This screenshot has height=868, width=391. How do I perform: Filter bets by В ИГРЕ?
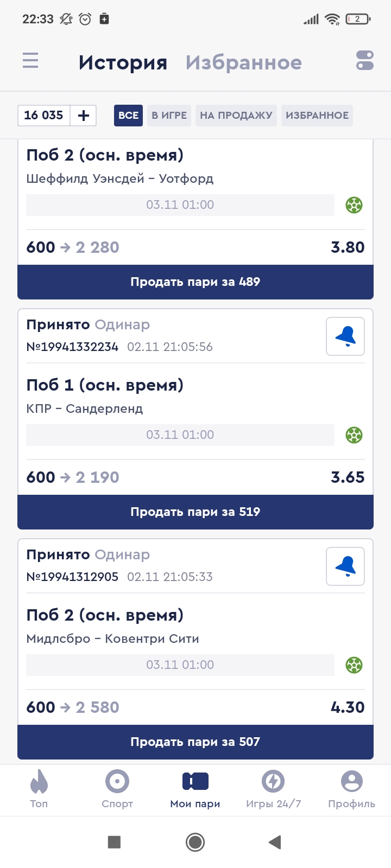169,116
